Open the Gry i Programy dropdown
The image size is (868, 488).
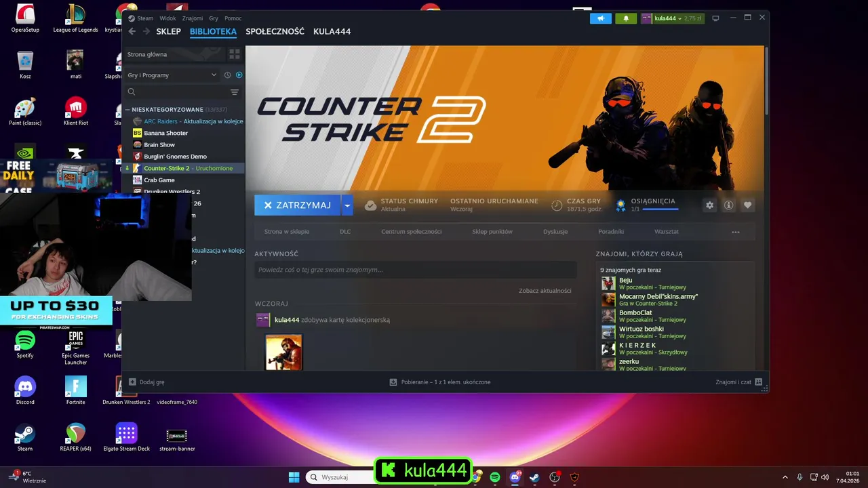click(x=172, y=75)
